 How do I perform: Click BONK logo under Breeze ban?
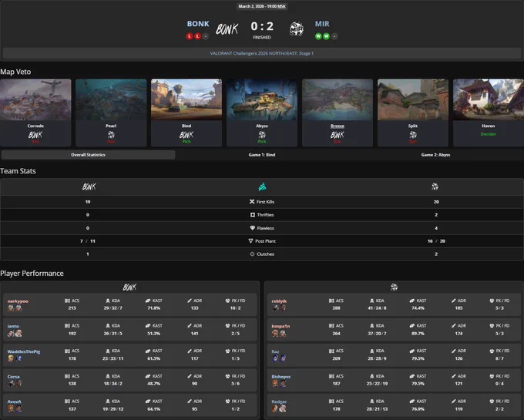[338, 135]
